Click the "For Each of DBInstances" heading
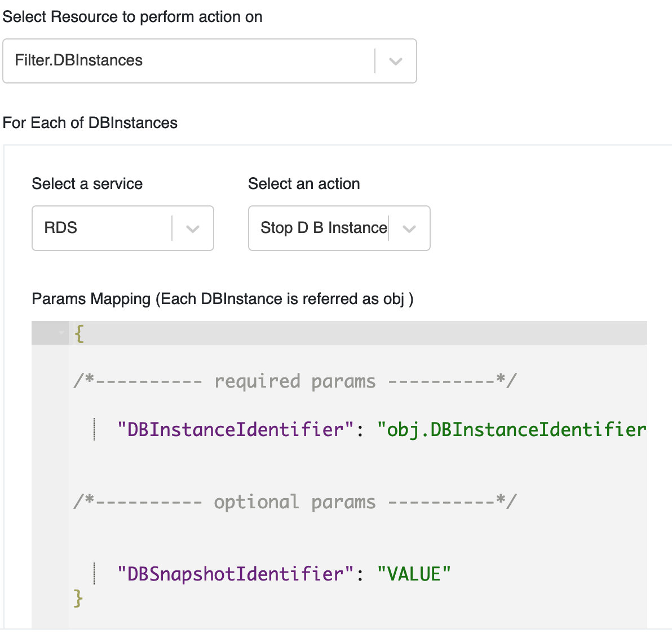The height and width of the screenshot is (642, 672). [90, 123]
